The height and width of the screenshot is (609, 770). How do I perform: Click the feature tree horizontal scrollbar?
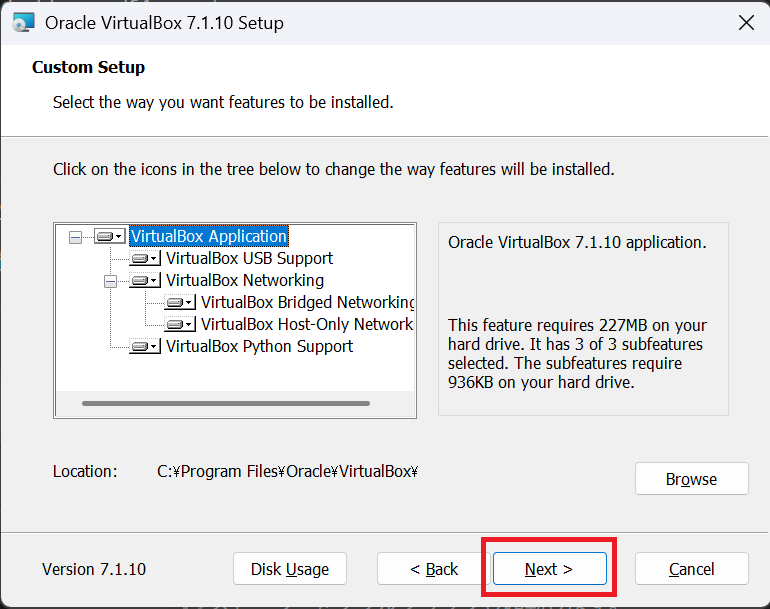click(226, 403)
